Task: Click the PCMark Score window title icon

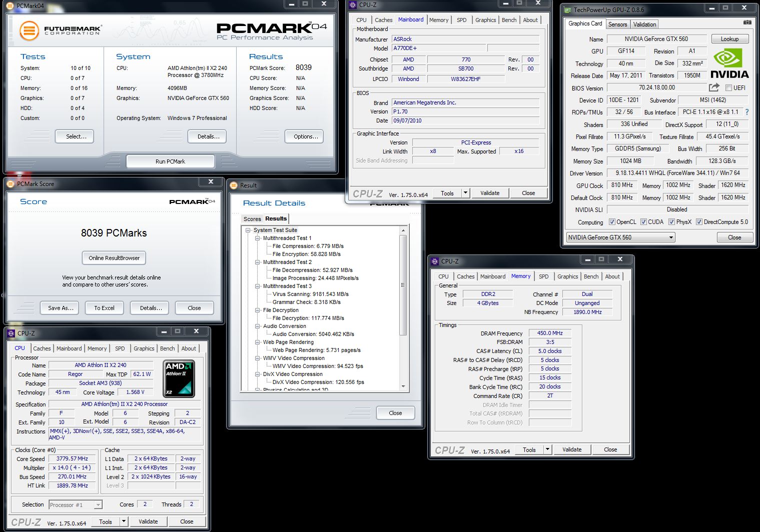Action: [x=11, y=183]
